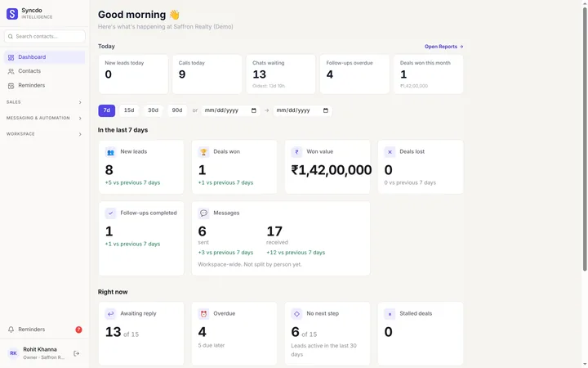588x368 pixels.
Task: Open the Contacts menu item
Action: (44, 71)
